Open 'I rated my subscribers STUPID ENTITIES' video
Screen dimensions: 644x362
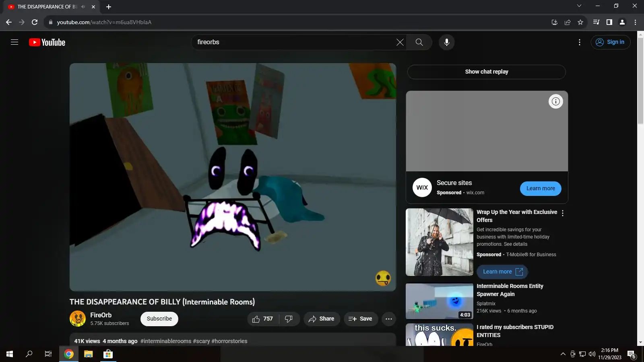pyautogui.click(x=515, y=331)
